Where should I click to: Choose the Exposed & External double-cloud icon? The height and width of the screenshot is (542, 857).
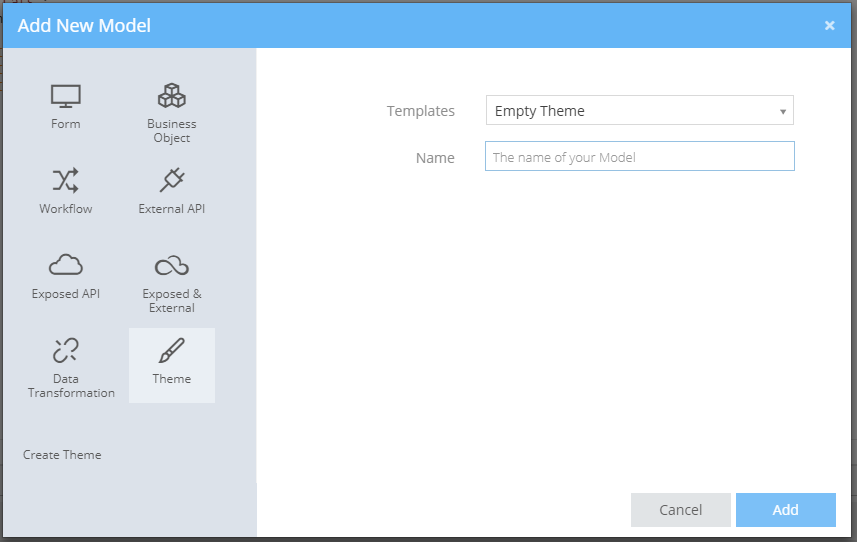(172, 265)
